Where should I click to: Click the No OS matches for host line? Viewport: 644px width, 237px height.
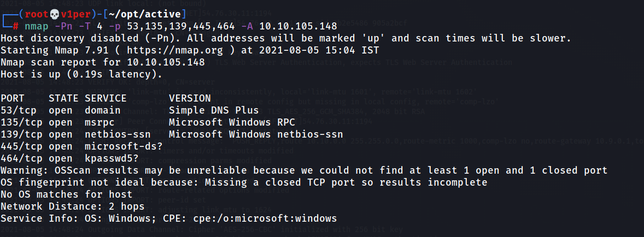pyautogui.click(x=67, y=194)
